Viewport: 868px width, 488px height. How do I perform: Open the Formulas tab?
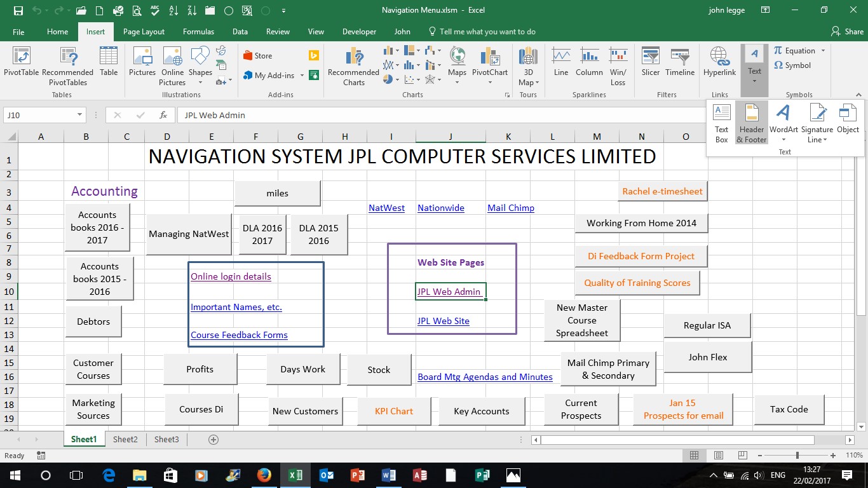coord(198,32)
